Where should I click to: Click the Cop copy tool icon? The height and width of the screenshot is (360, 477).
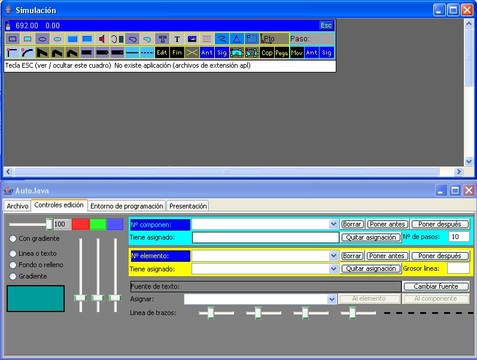[267, 52]
